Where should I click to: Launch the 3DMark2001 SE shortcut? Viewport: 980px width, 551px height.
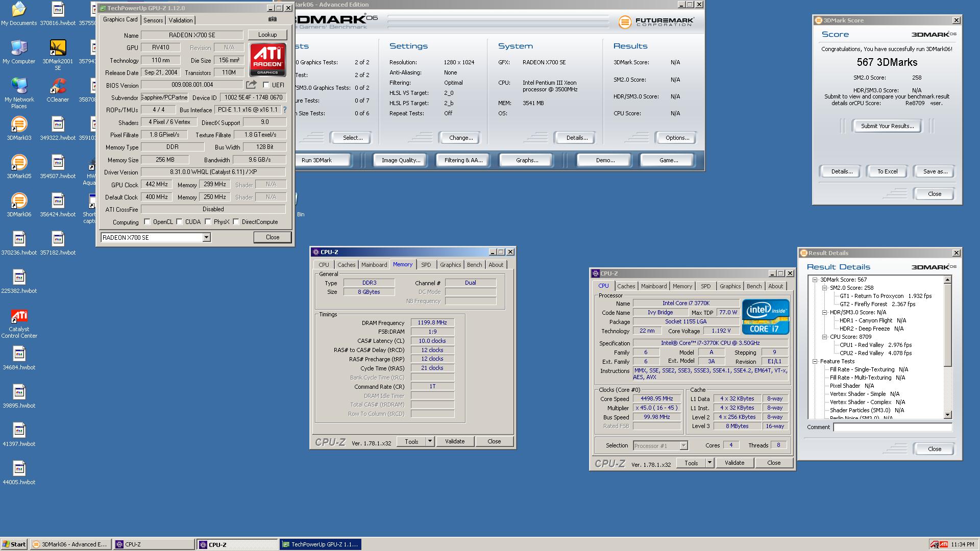[x=58, y=55]
